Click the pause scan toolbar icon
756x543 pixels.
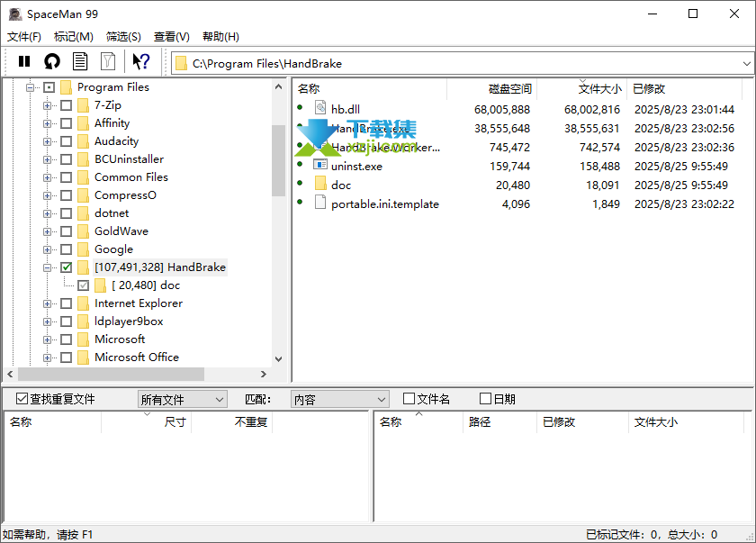[24, 61]
